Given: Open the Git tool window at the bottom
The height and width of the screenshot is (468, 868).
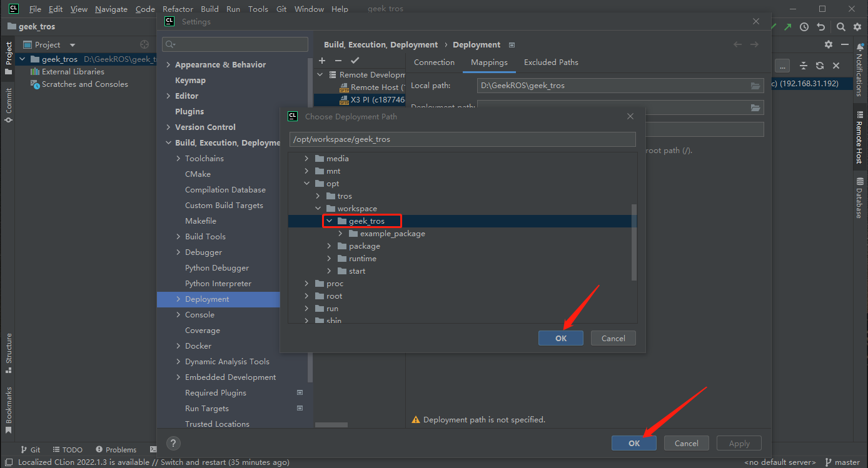Looking at the screenshot, I should 31,450.
